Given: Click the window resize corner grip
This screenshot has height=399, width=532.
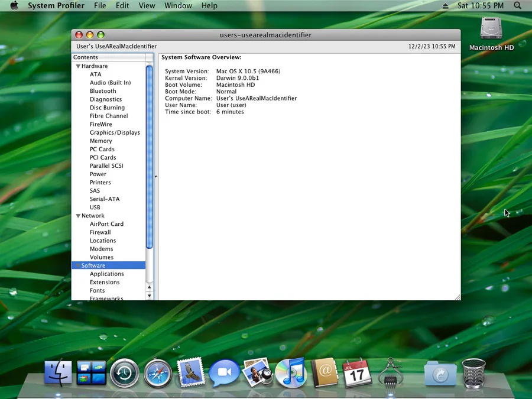Looking at the screenshot, I should pyautogui.click(x=458, y=297).
